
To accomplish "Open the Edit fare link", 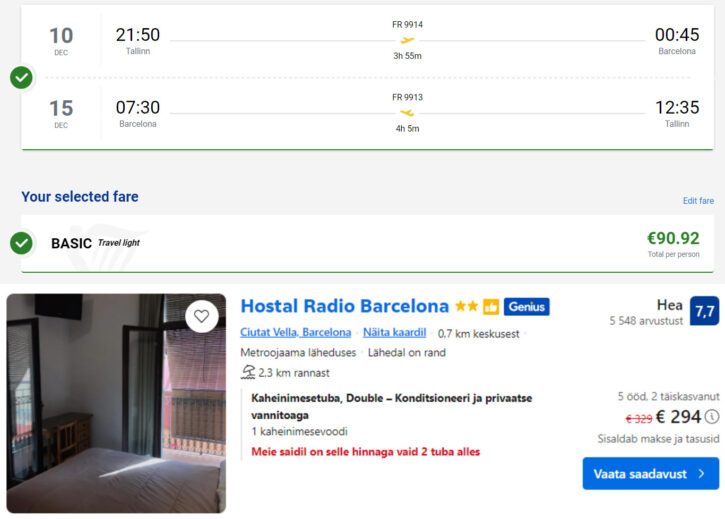I will click(x=698, y=201).
